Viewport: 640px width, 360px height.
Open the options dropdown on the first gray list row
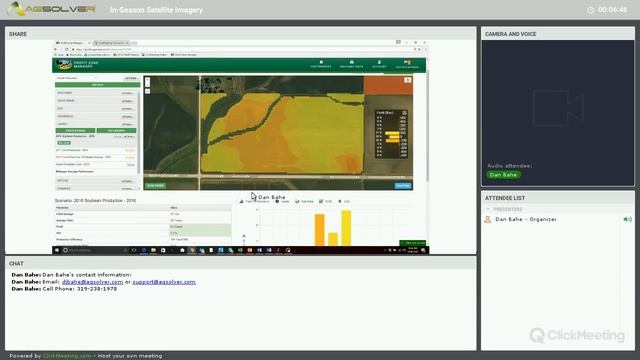coord(127,93)
